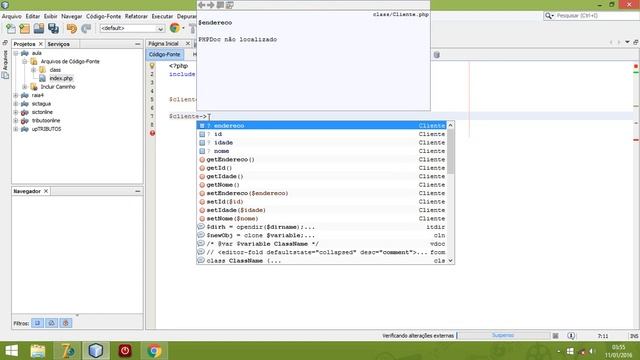Expand the sictonline project

click(x=16, y=112)
